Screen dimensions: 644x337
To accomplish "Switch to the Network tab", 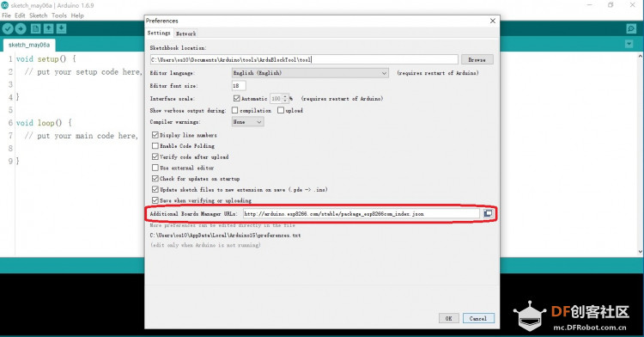I will pos(185,34).
